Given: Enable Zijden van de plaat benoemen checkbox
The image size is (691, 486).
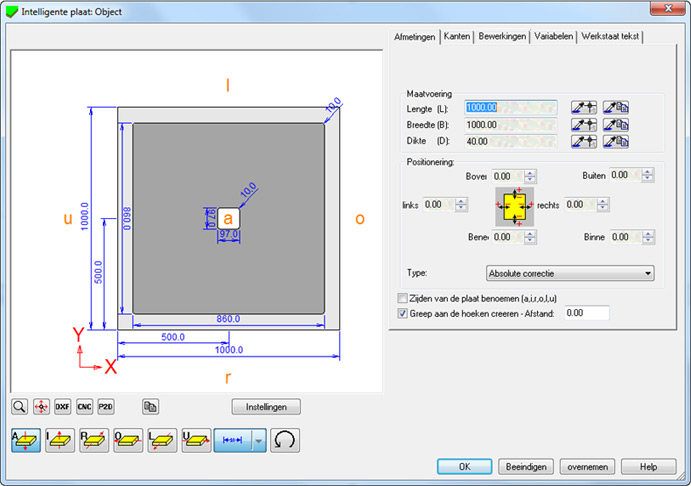Looking at the screenshot, I should point(402,298).
